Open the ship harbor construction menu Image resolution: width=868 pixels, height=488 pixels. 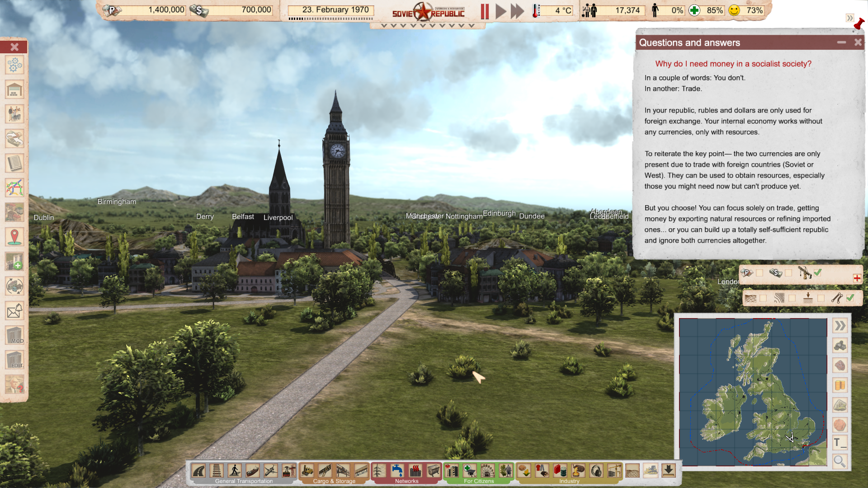[253, 471]
